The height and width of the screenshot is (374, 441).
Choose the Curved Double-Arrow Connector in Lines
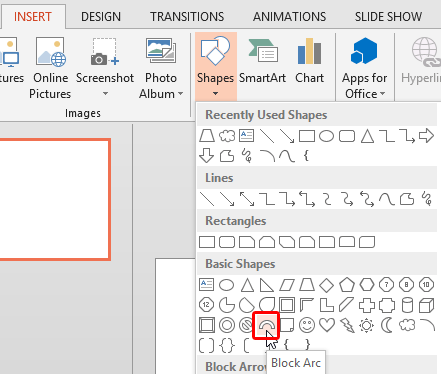pos(367,199)
